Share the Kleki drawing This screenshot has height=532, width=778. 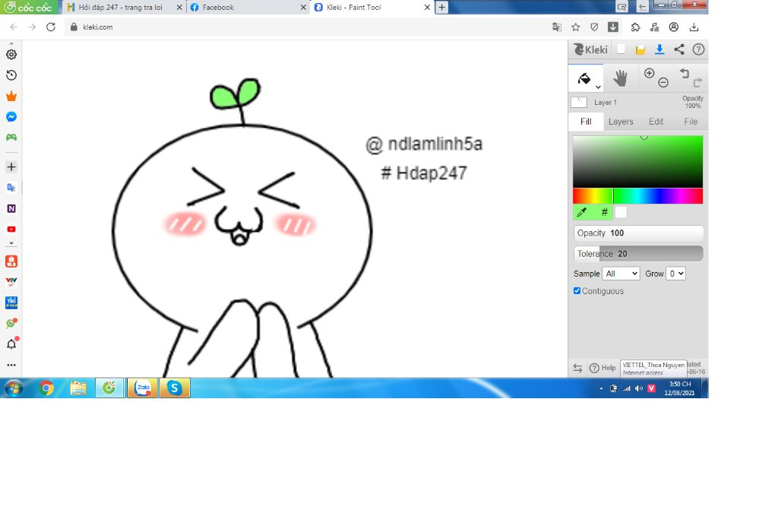(678, 49)
